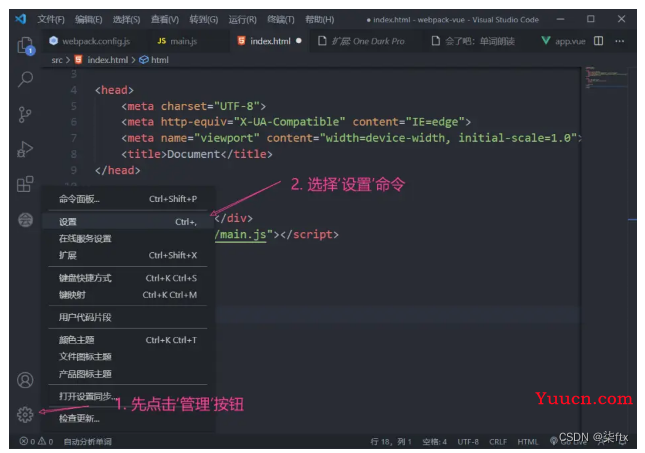Image resolution: width=645 pixels, height=453 pixels.
Task: Open the 转到(G) menu
Action: click(x=204, y=19)
